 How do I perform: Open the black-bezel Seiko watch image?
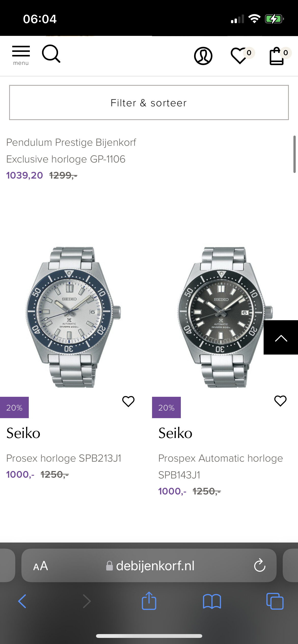pyautogui.click(x=221, y=317)
